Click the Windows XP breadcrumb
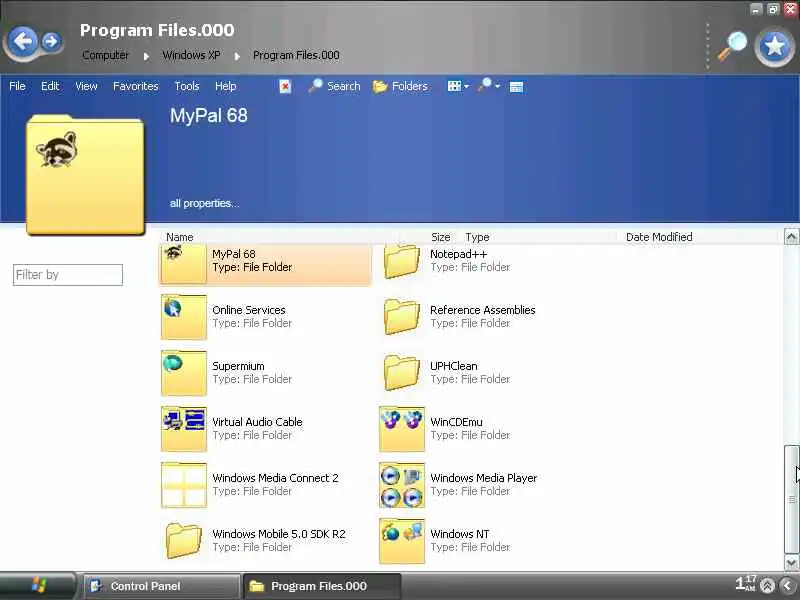Image resolution: width=800 pixels, height=600 pixels. 191,55
